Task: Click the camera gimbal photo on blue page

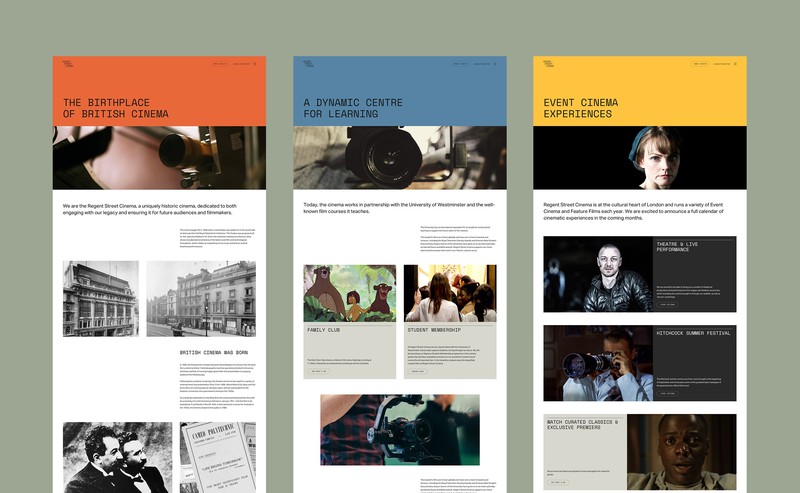Action: pos(400,429)
